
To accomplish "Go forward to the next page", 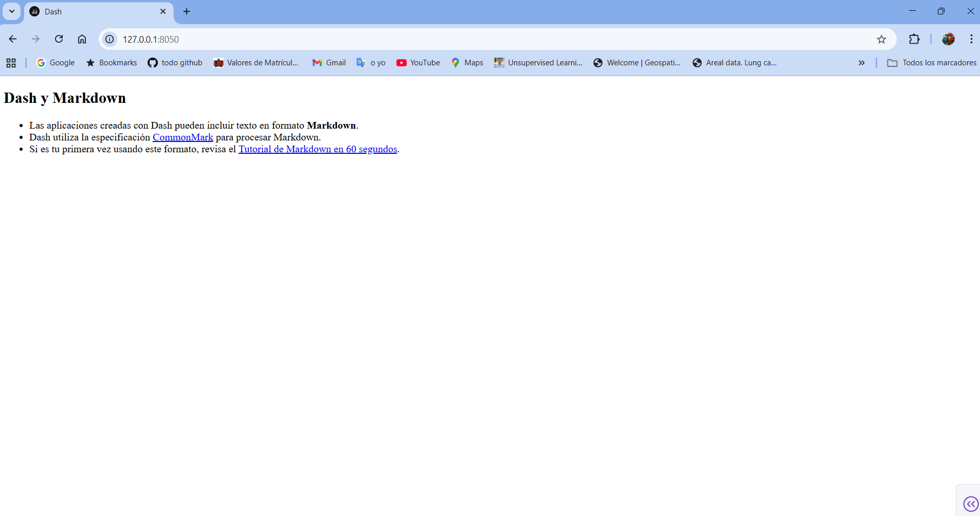I will pyautogui.click(x=35, y=39).
